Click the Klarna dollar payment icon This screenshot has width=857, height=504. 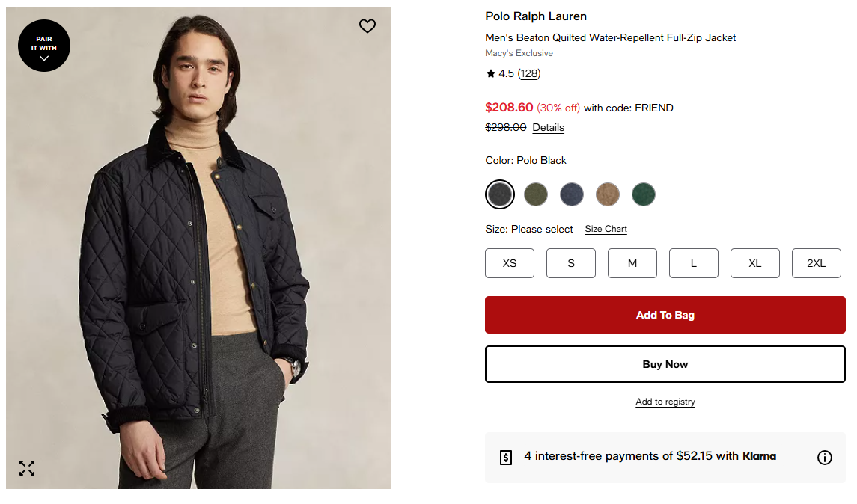(x=506, y=457)
